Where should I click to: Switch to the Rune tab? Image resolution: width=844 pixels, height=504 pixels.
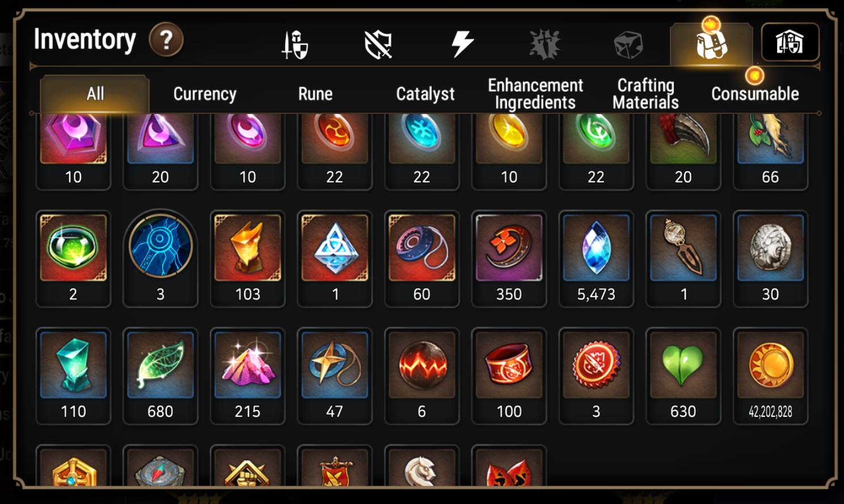pyautogui.click(x=315, y=94)
